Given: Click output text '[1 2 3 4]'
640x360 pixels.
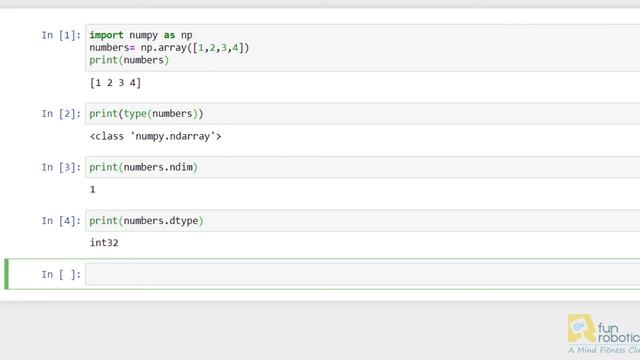Looking at the screenshot, I should click(116, 83).
